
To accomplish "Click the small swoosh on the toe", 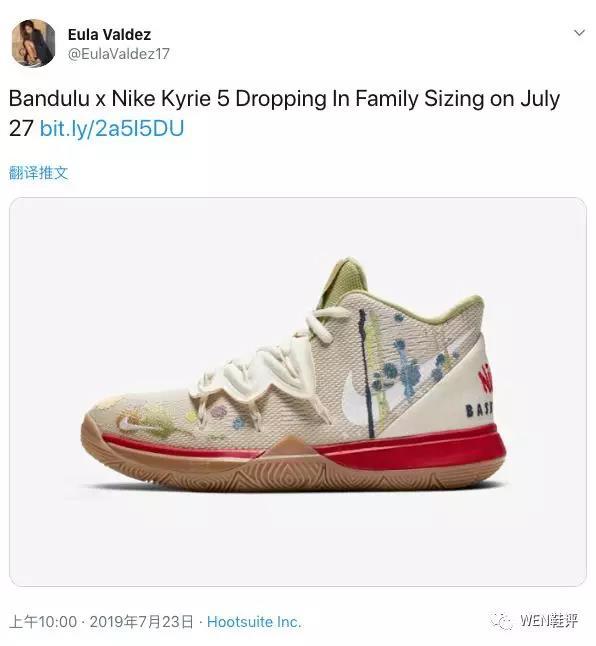I will click(x=132, y=424).
